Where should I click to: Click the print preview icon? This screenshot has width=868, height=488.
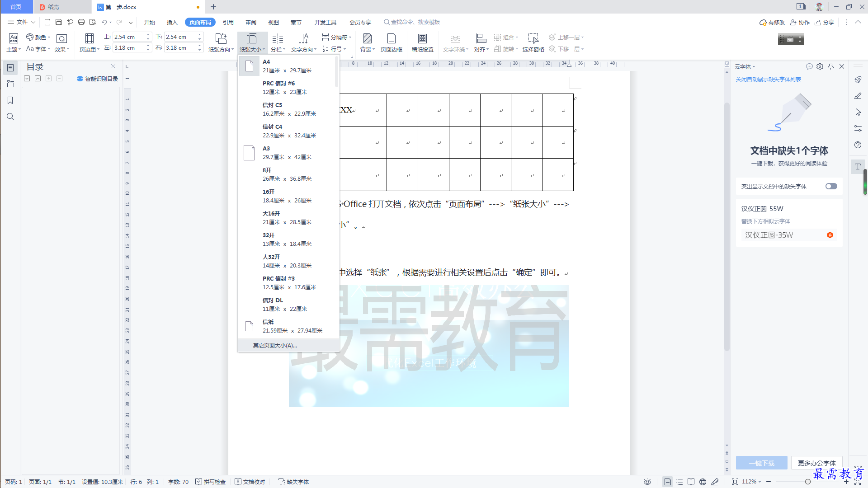point(93,22)
